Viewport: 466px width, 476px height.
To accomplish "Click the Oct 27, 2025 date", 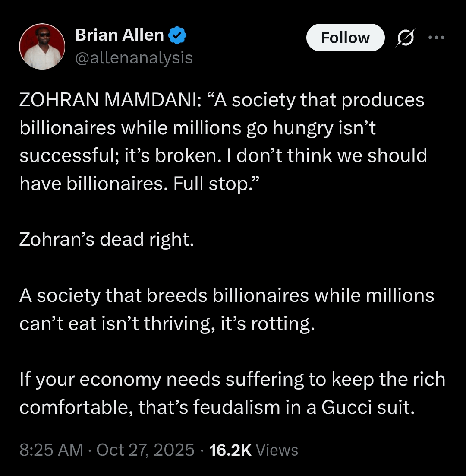I will pos(145,450).
